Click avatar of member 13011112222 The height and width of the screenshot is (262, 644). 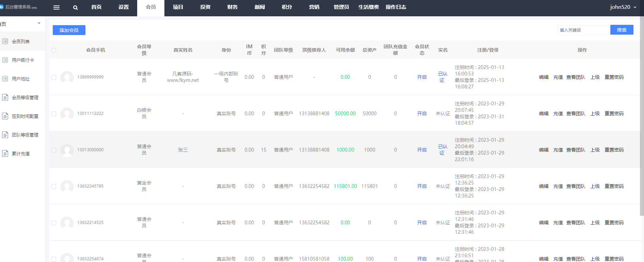click(67, 113)
